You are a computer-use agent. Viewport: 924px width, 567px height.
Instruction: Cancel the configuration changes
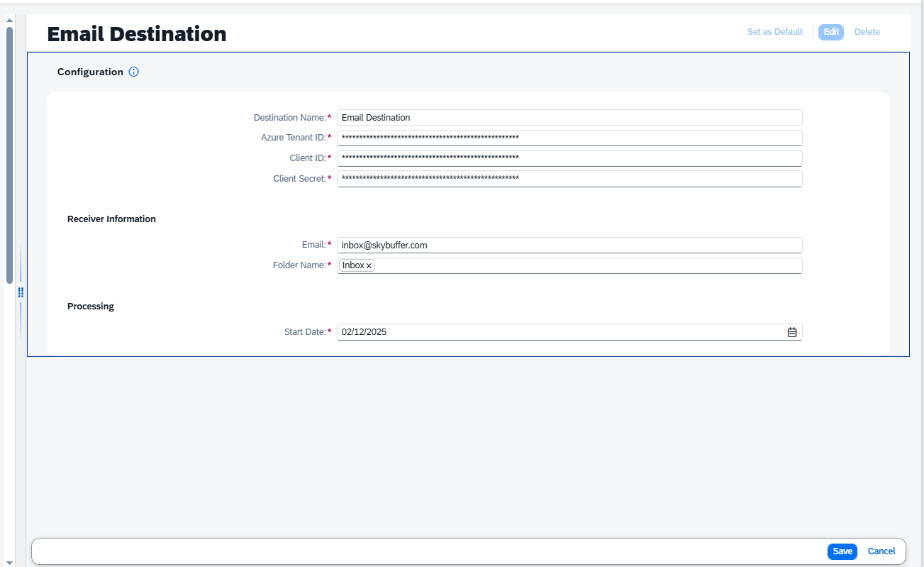tap(881, 551)
